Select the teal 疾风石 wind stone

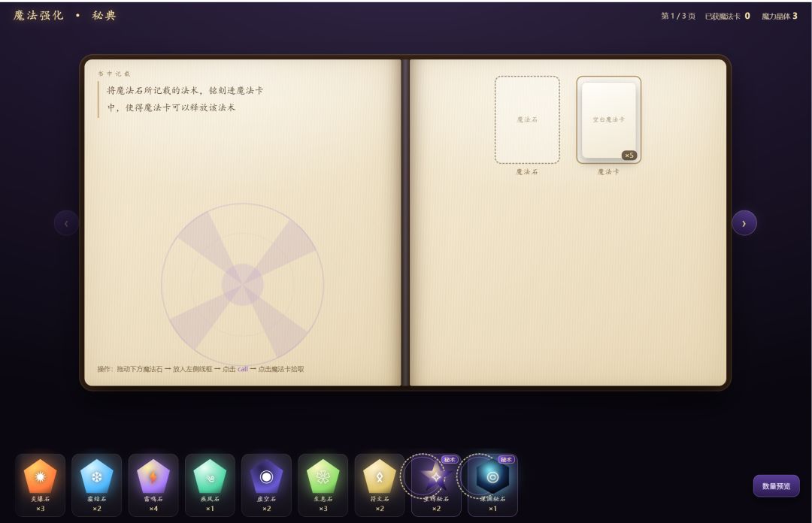[x=210, y=485]
